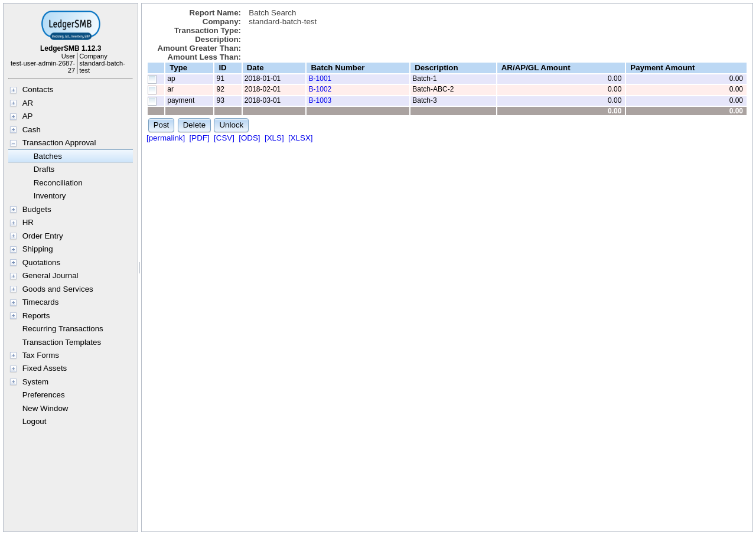
Task: Click plus icon beside Budgets
Action: pyautogui.click(x=13, y=210)
